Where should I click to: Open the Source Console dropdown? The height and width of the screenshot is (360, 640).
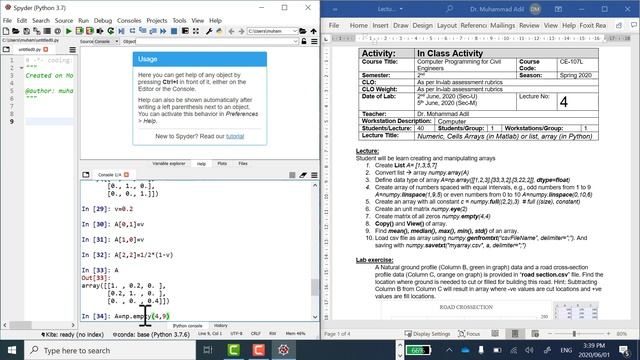click(106, 41)
